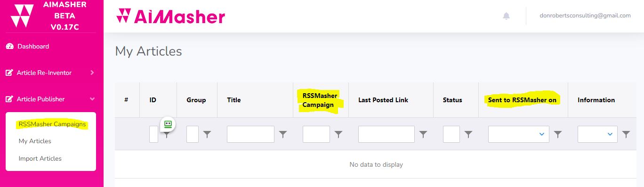This screenshot has height=187, width=644.
Task: Click the Title filter text field
Action: pyautogui.click(x=250, y=134)
